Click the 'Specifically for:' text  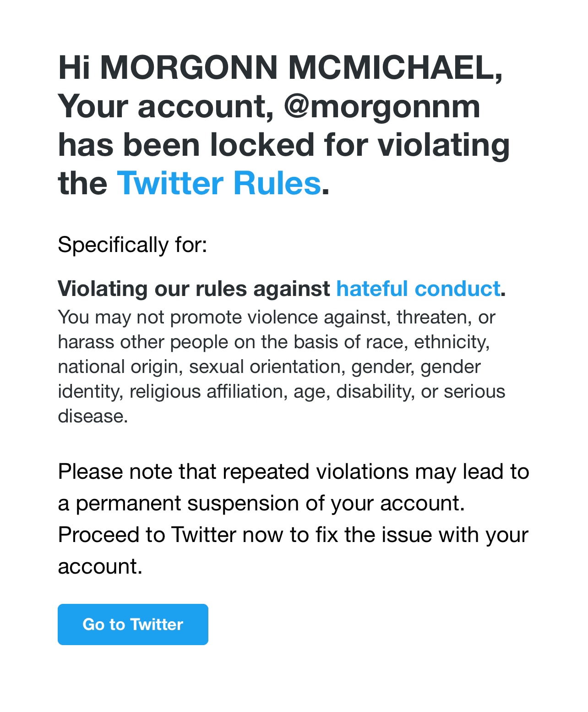click(x=132, y=245)
